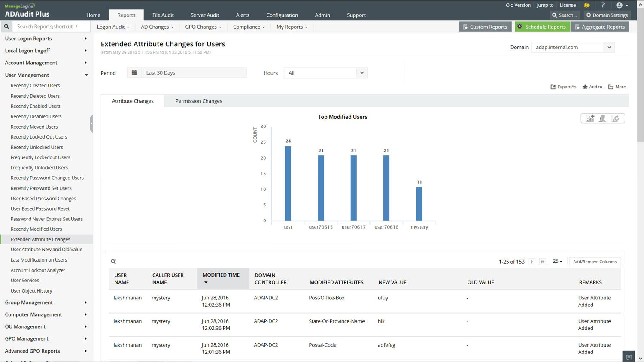Image resolution: width=644 pixels, height=362 pixels.
Task: Click the yellow notification bell icon
Action: tap(586, 5)
